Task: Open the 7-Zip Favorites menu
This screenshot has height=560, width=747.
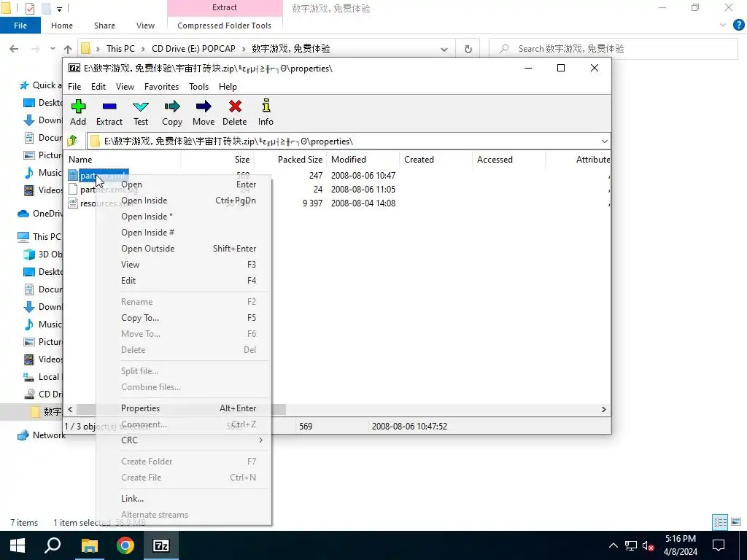Action: [161, 87]
